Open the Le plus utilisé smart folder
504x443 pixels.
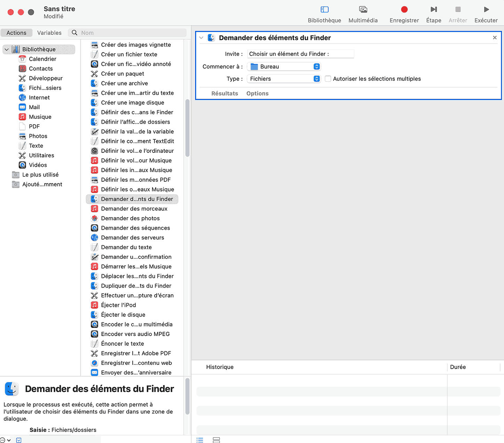[40, 175]
